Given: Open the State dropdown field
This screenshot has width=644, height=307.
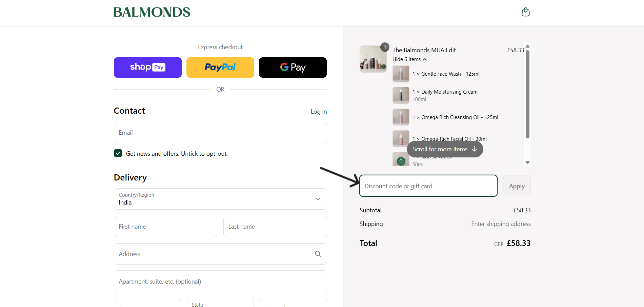Looking at the screenshot, I should [220, 303].
